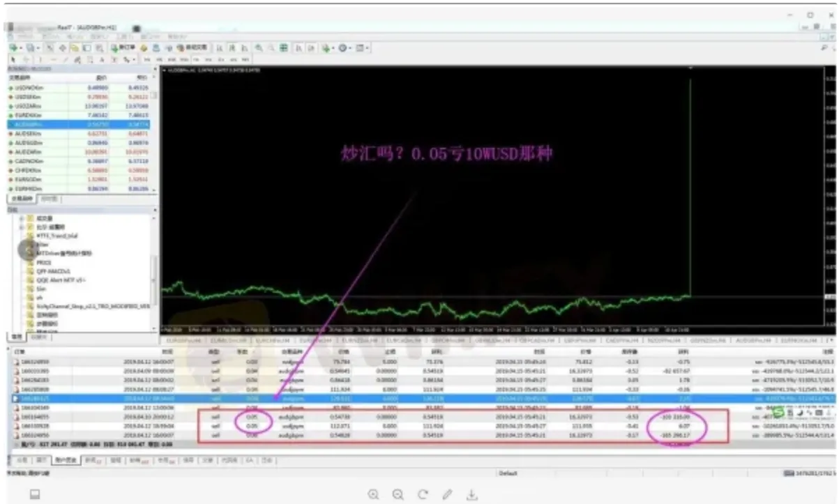
Task: Select EURSGDm in Market Watch
Action: coord(78,178)
